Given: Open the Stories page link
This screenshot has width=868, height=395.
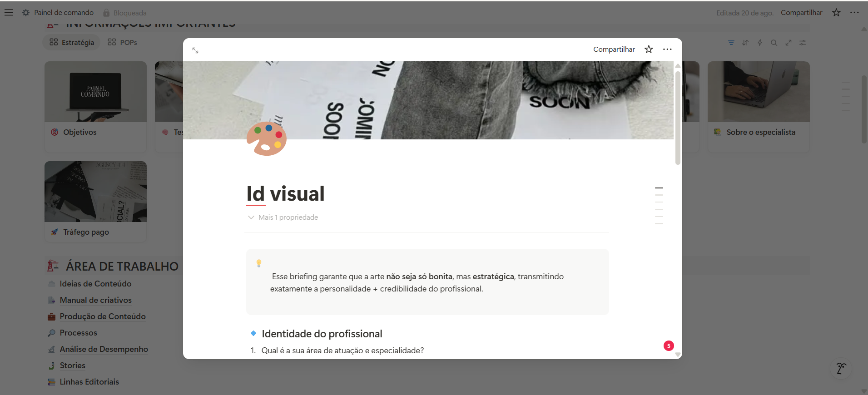Looking at the screenshot, I should [72, 365].
